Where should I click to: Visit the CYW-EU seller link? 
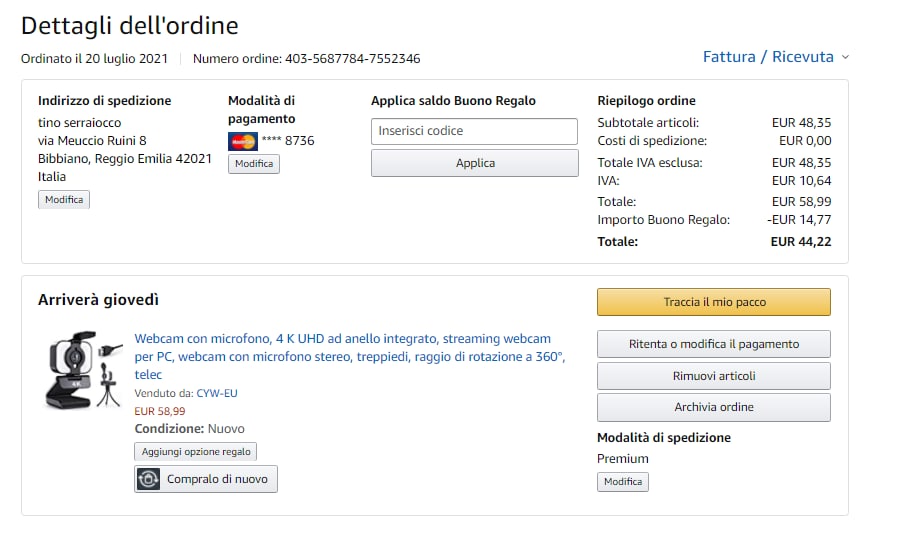[217, 393]
